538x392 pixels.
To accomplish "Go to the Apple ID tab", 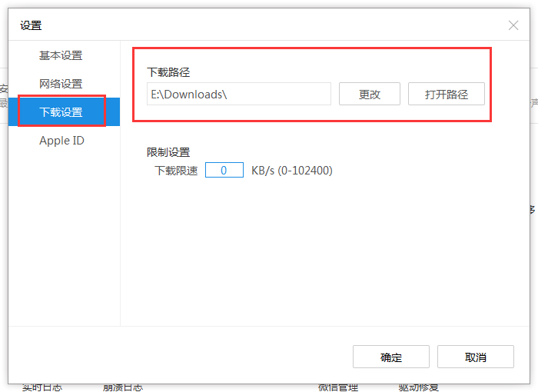I will (x=61, y=141).
